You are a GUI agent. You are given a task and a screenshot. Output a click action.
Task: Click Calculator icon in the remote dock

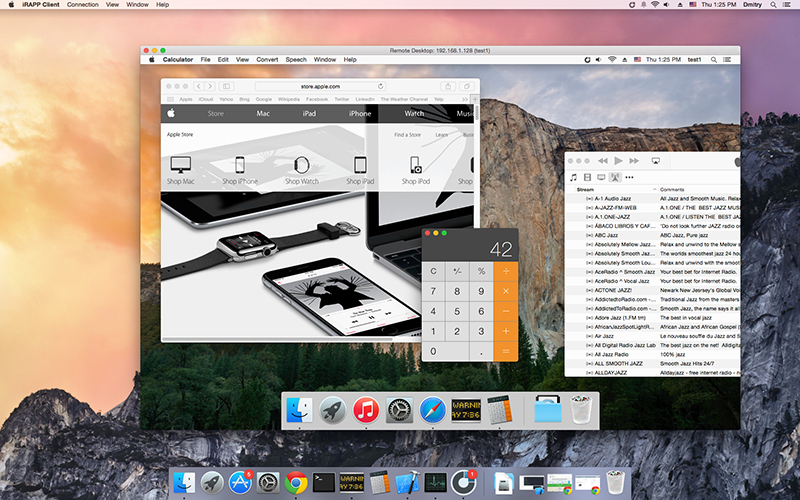tap(499, 410)
